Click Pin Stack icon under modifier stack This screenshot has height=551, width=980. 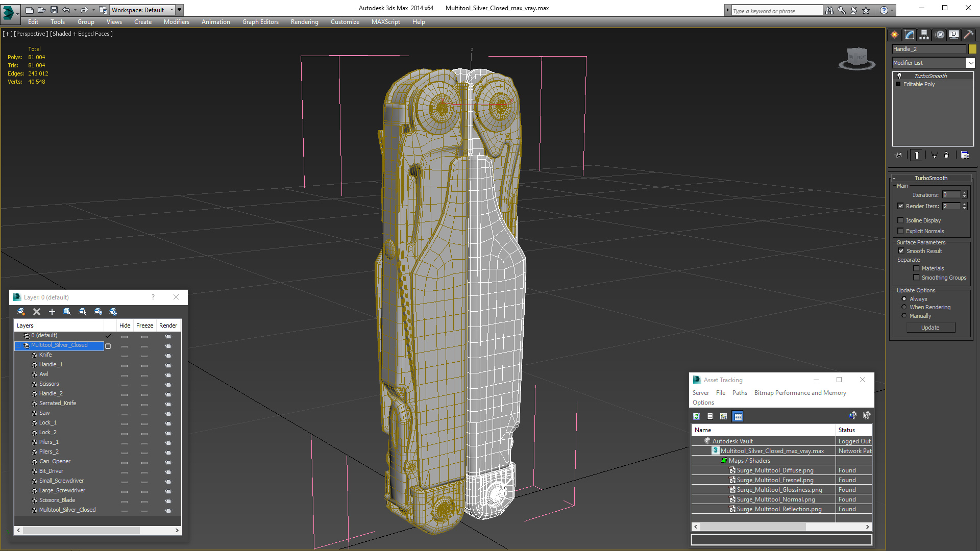pyautogui.click(x=899, y=155)
